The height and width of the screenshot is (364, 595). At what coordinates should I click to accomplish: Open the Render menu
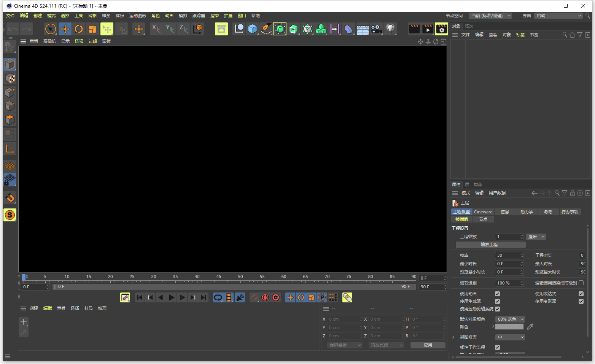point(215,16)
